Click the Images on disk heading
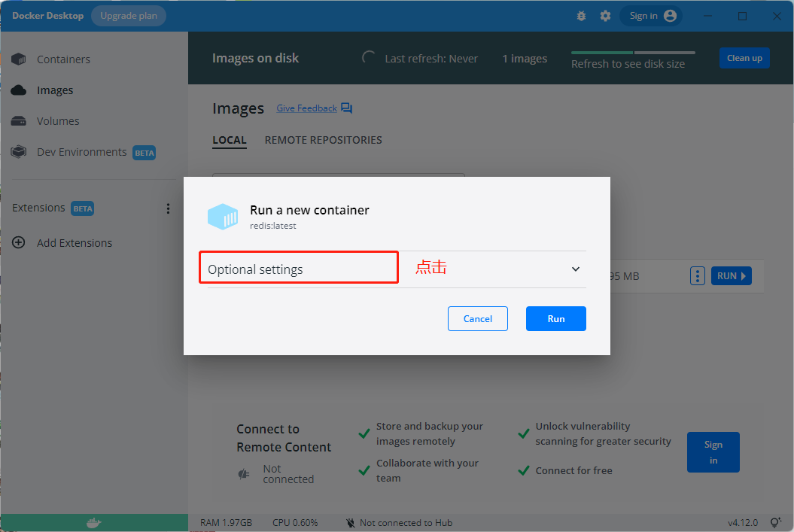The height and width of the screenshot is (532, 794). tap(255, 58)
